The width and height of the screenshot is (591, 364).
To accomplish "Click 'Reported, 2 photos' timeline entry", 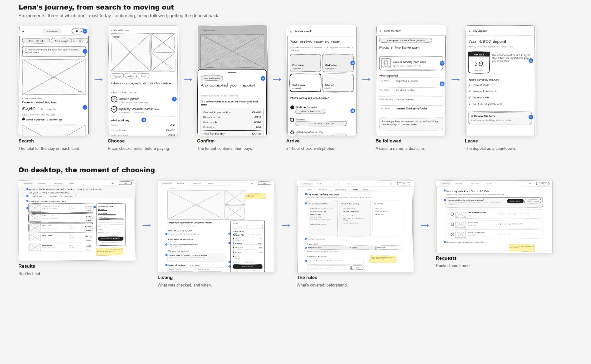I will (407, 81).
